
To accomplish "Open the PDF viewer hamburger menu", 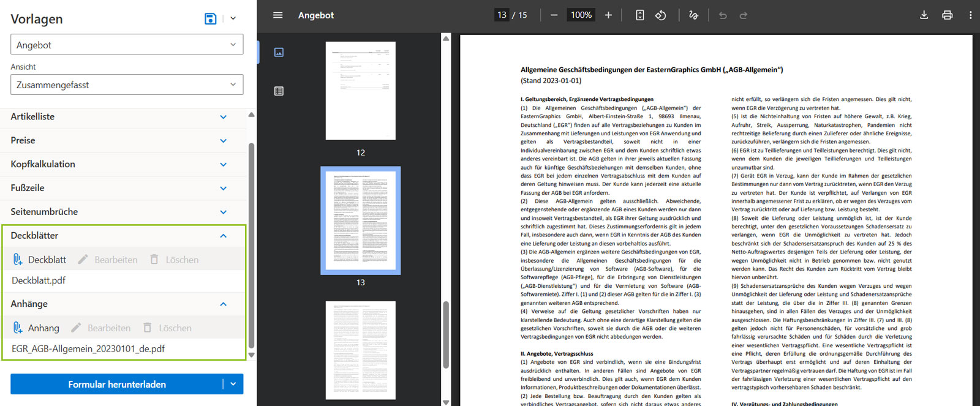I will coord(277,15).
